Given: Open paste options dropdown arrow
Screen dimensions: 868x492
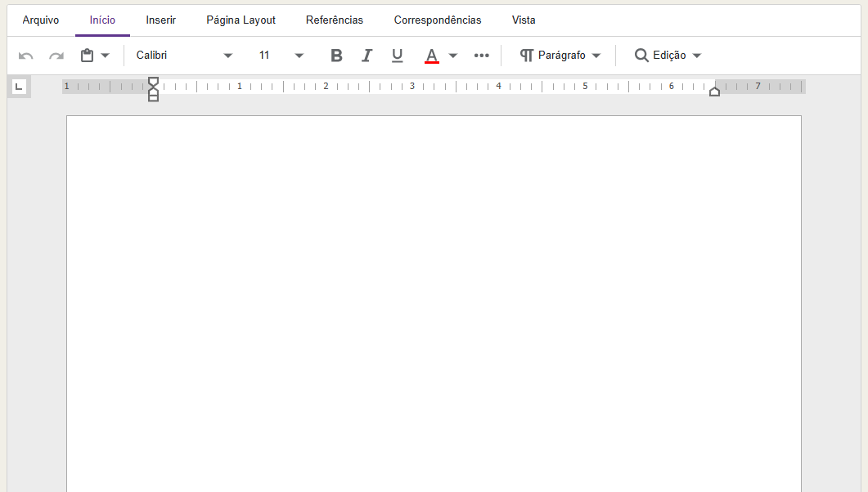Looking at the screenshot, I should coord(106,56).
